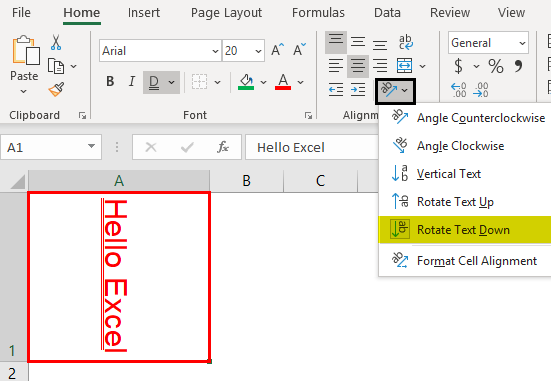This screenshot has width=551, height=381.
Task: Open the Arial font name dropdown
Action: coord(215,51)
